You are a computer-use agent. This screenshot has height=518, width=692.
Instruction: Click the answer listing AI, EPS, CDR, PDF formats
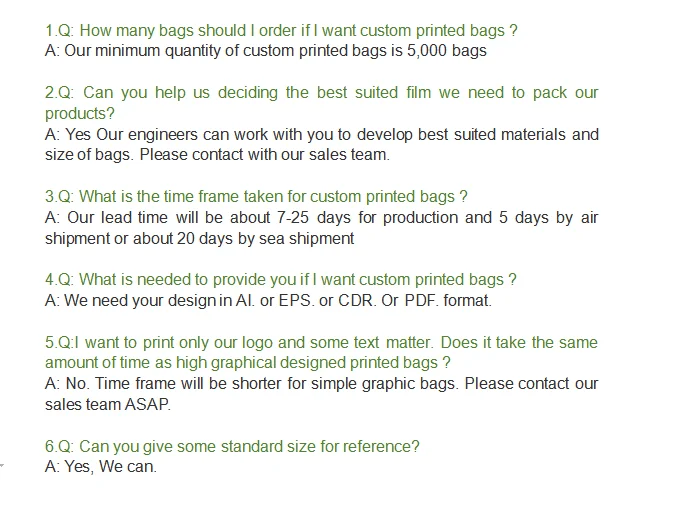click(x=268, y=300)
